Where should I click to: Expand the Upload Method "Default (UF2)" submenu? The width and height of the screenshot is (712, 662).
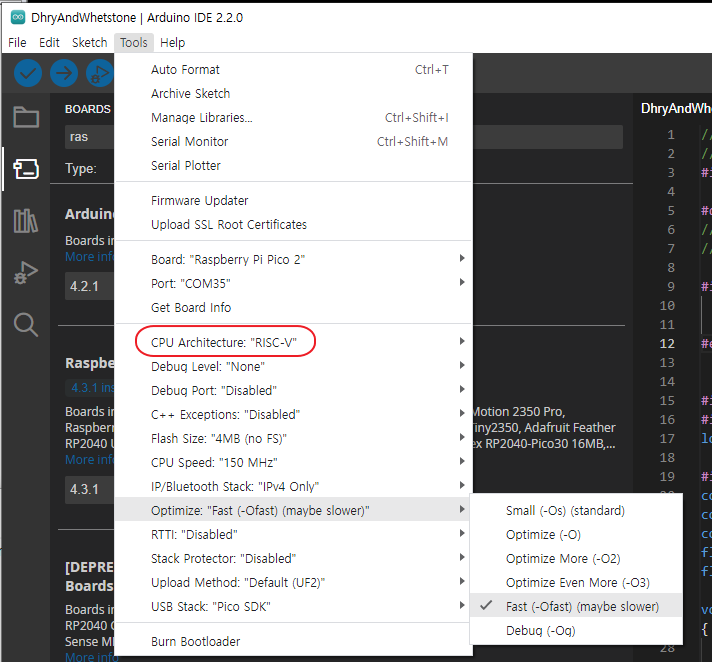(x=293, y=583)
